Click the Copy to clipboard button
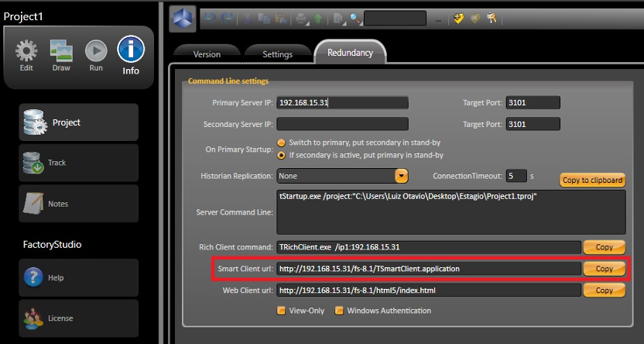Viewport: 644px width, 344px height. pyautogui.click(x=592, y=180)
